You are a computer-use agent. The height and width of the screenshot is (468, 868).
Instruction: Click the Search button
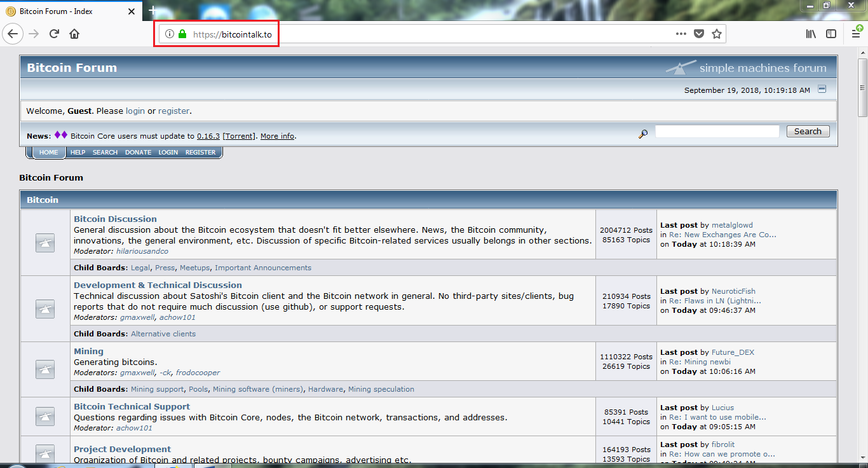808,131
